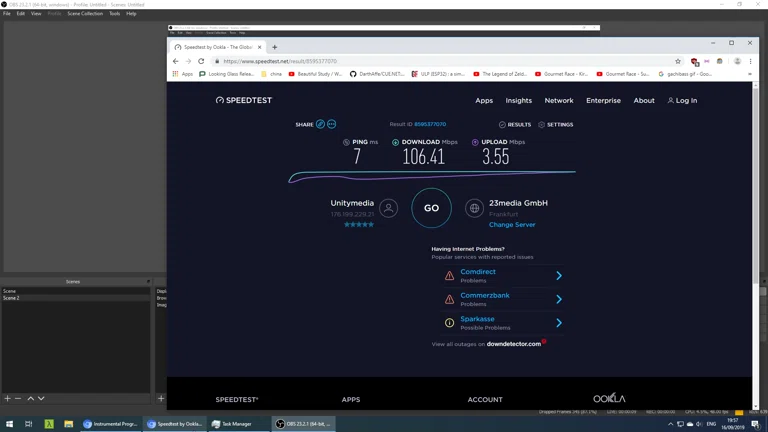Open more share options icon

tap(332, 124)
